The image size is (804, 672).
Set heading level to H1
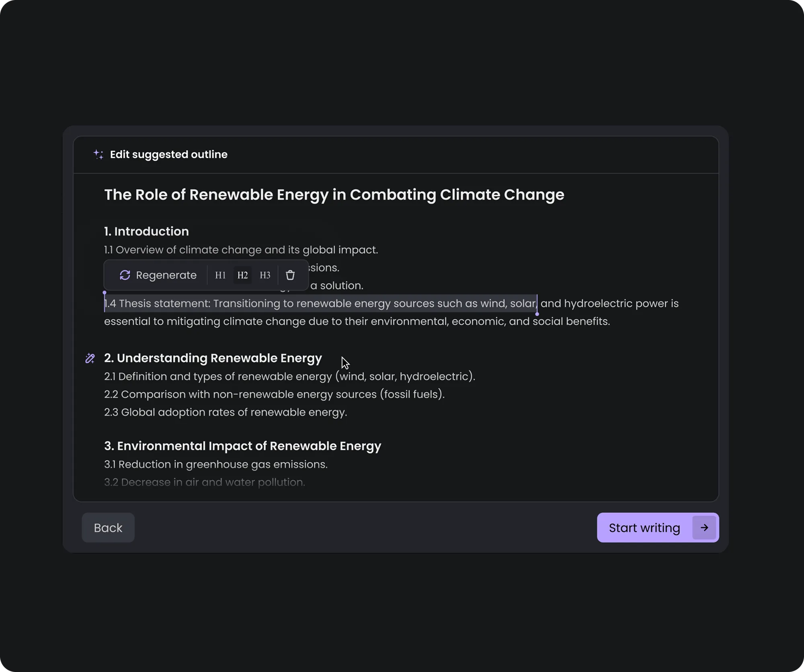pos(220,275)
